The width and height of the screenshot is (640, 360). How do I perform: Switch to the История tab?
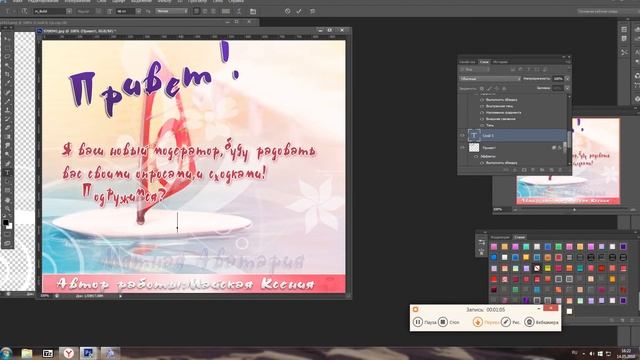click(x=500, y=62)
